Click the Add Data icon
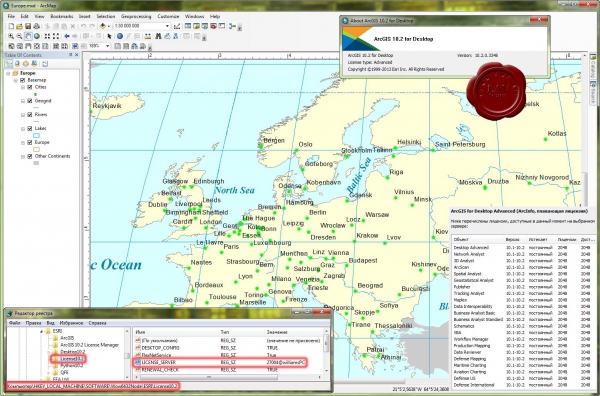Image resolution: width=600 pixels, height=396 pixels. point(103,26)
